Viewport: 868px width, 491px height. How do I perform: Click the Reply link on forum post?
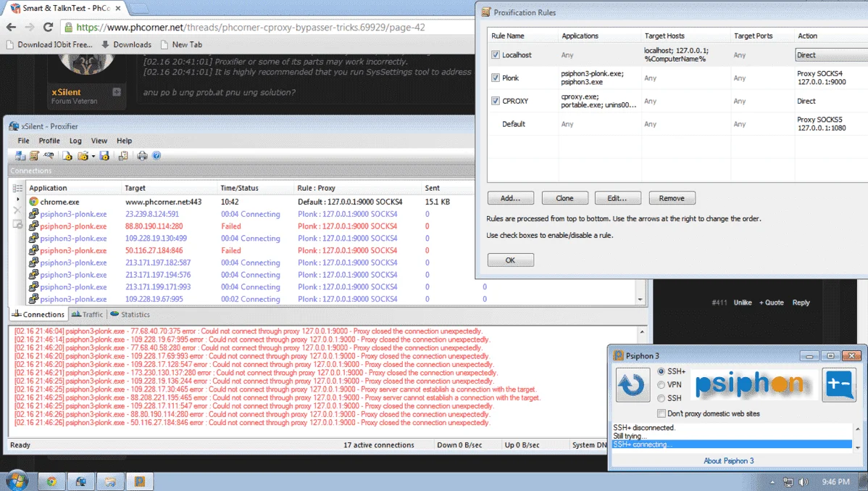click(x=801, y=302)
